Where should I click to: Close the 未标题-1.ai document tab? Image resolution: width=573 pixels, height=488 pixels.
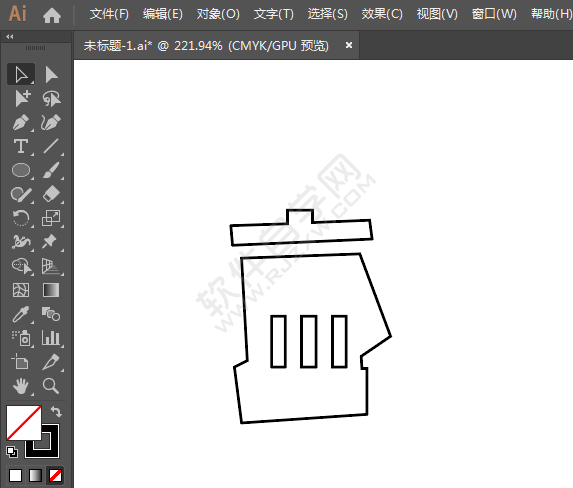349,45
